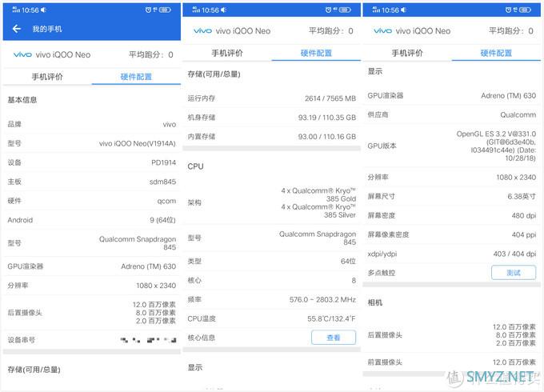
Task: Tap the 设备串号 row
Action: [91, 340]
